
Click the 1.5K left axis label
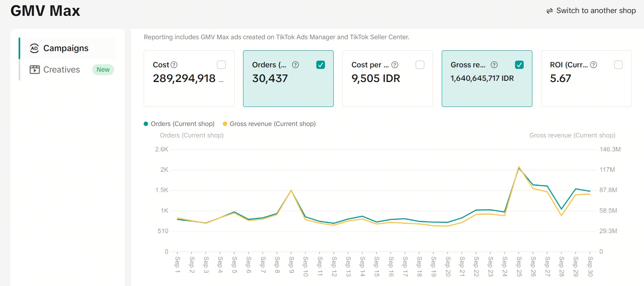[162, 190]
